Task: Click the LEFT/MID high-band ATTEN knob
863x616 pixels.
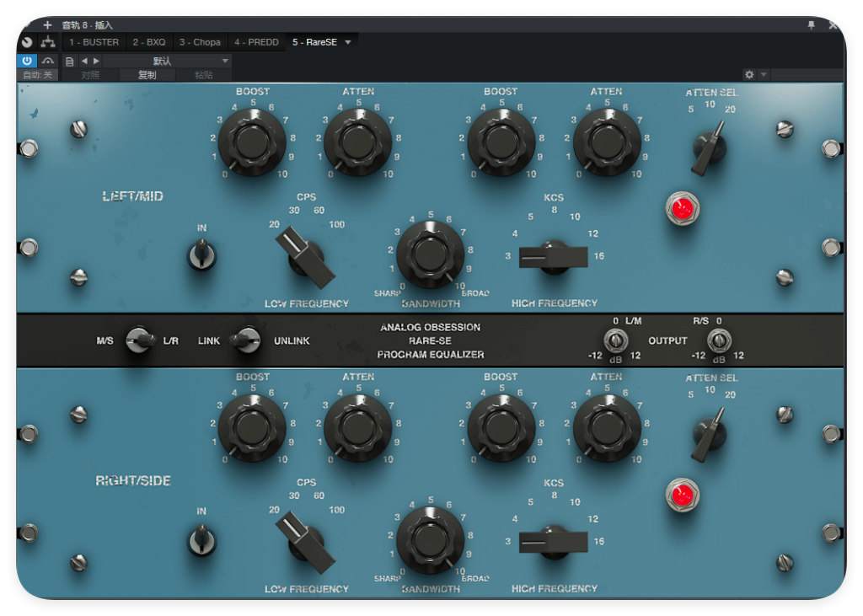Action: click(x=607, y=142)
